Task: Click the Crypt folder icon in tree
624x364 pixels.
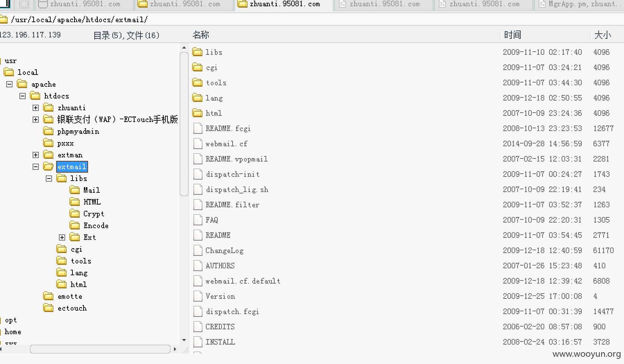Action: click(x=75, y=214)
